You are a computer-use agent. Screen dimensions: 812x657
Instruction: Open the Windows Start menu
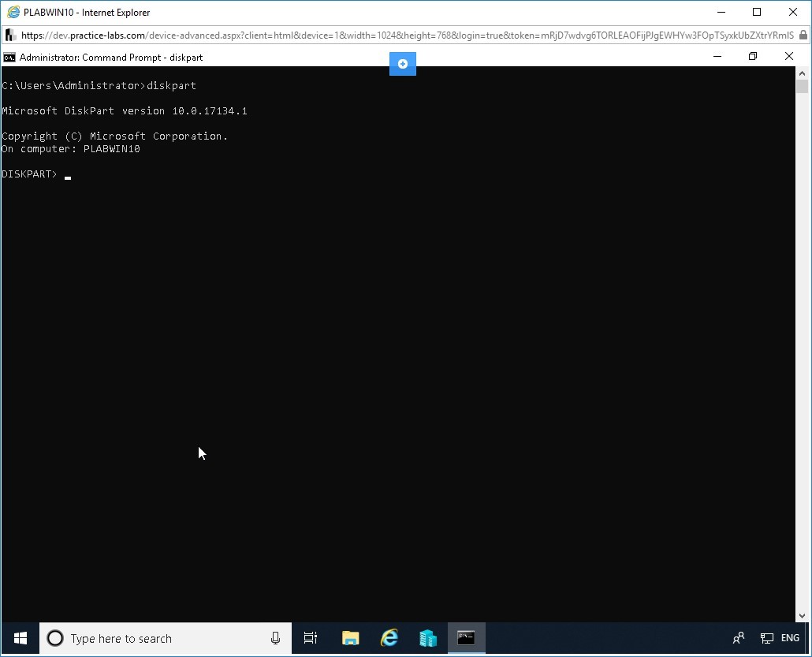20,638
